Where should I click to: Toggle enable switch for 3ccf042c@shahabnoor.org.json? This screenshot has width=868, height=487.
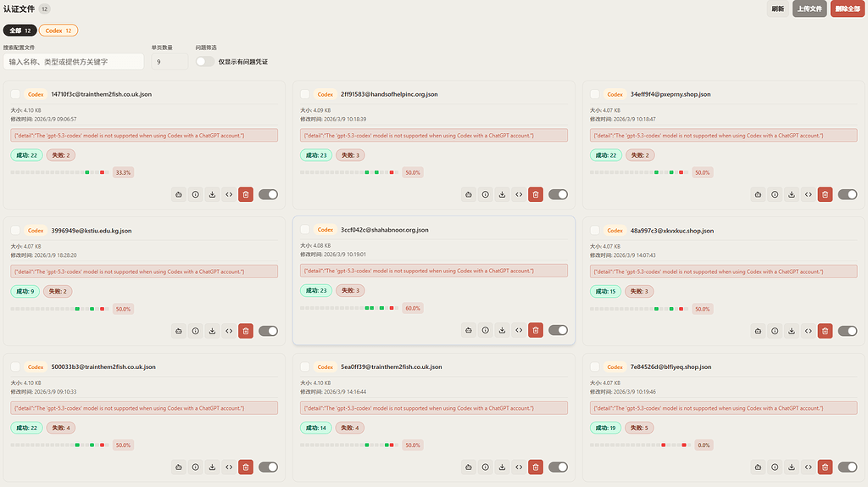point(558,330)
